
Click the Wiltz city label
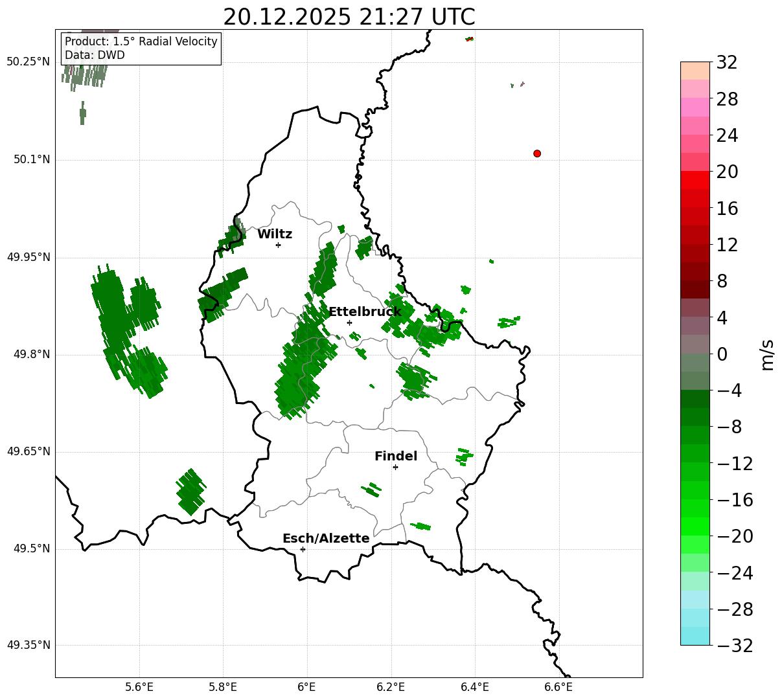click(275, 234)
